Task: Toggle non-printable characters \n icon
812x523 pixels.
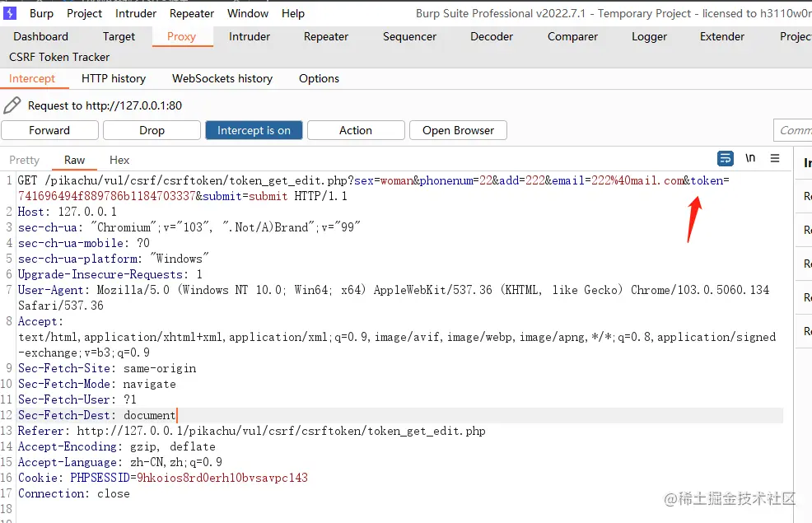Action: [x=750, y=158]
